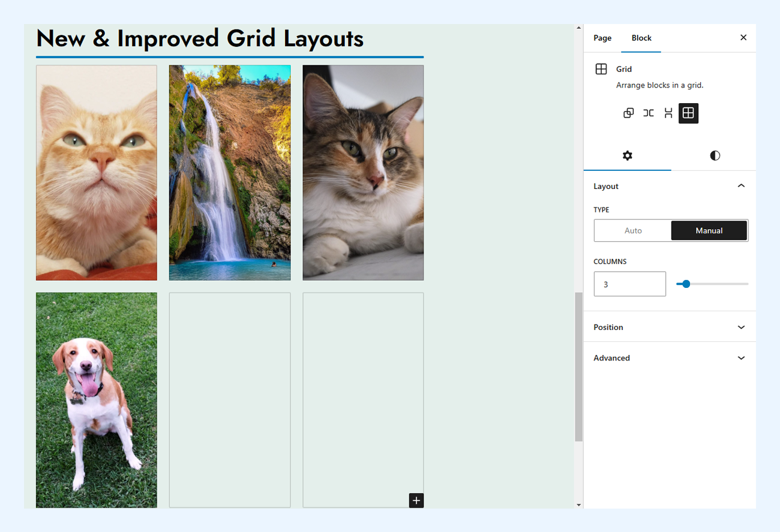Click the Grid block icon
This screenshot has height=532, width=780.
601,69
